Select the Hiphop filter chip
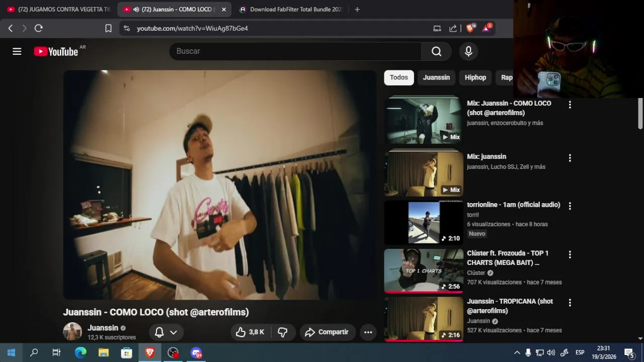Screen dimensions: 644x362 click(x=475, y=77)
